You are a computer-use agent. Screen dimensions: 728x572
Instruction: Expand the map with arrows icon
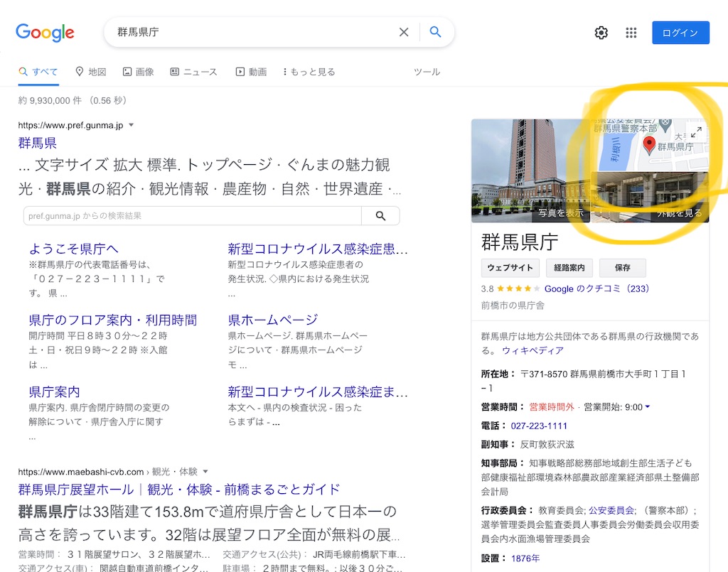(x=696, y=132)
